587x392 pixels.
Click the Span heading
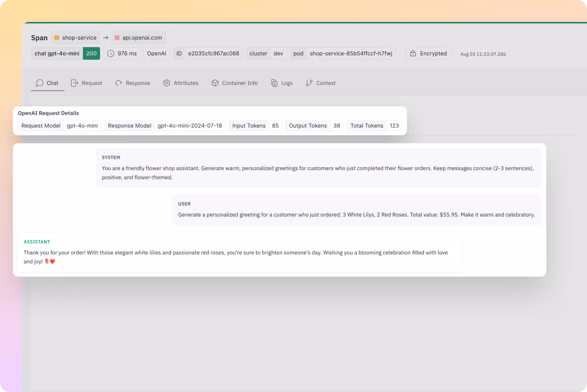coord(39,38)
